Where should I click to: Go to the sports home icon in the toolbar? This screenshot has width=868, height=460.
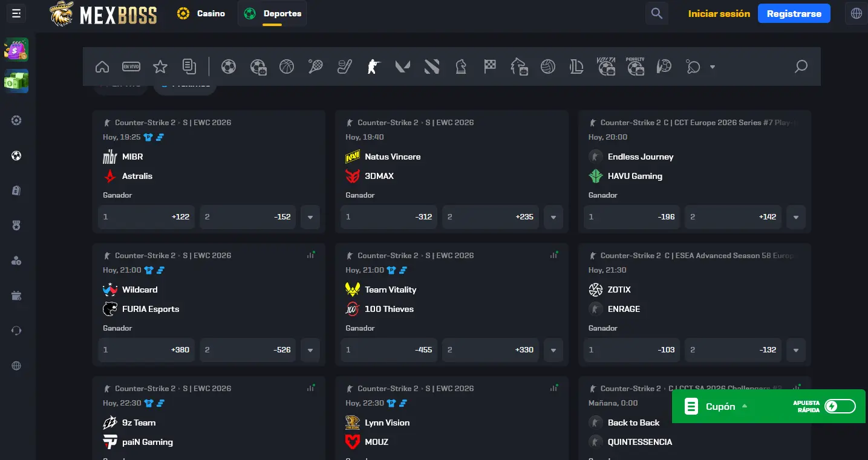(x=102, y=66)
